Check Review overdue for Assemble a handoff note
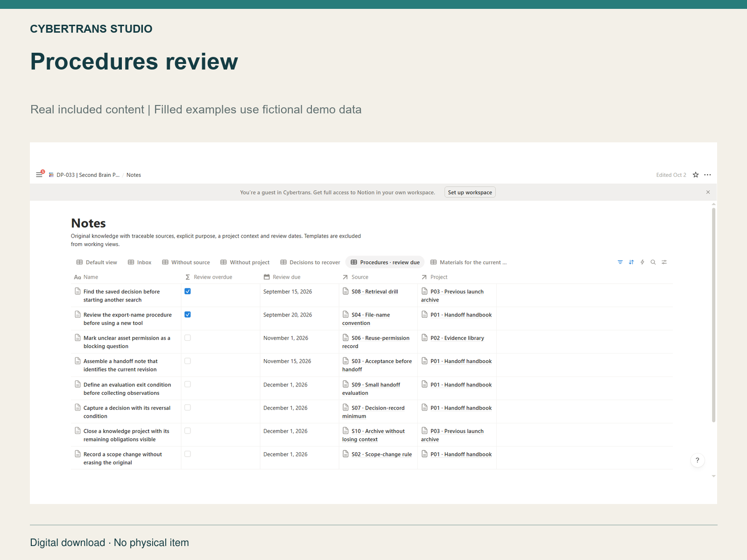The image size is (747, 560). [x=188, y=361]
